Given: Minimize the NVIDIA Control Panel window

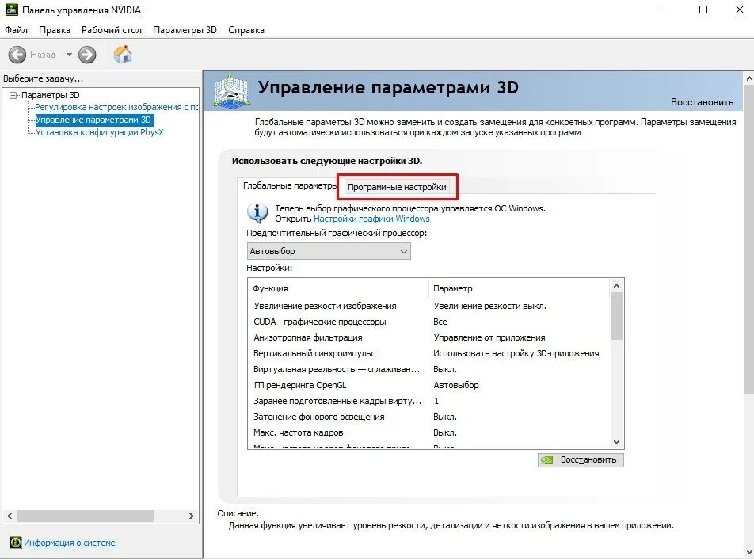Looking at the screenshot, I should click(x=668, y=10).
